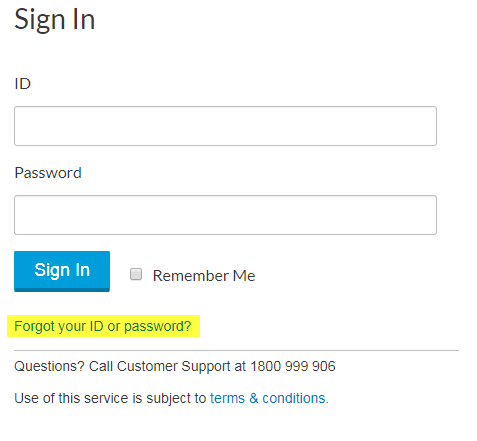Click the Password field label
The image size is (477, 441).
(48, 173)
